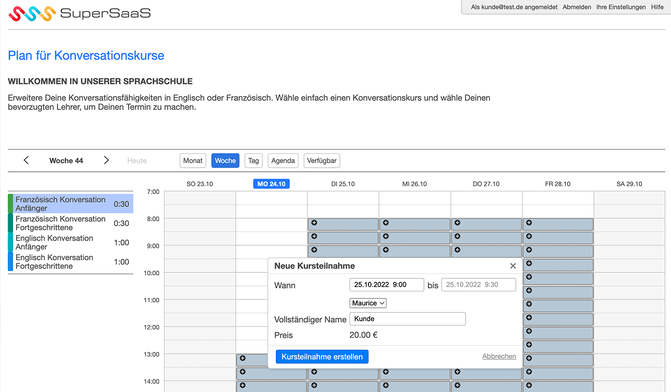671x392 pixels.
Task: Go to next week with right arrow
Action: pyautogui.click(x=106, y=160)
